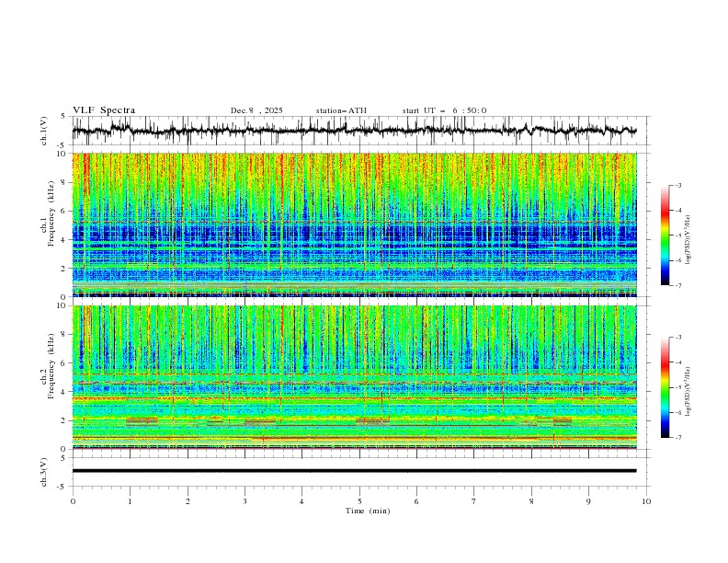This screenshot has width=728, height=563.
Task: Click the "10" label on the time axis
Action: coord(646,501)
